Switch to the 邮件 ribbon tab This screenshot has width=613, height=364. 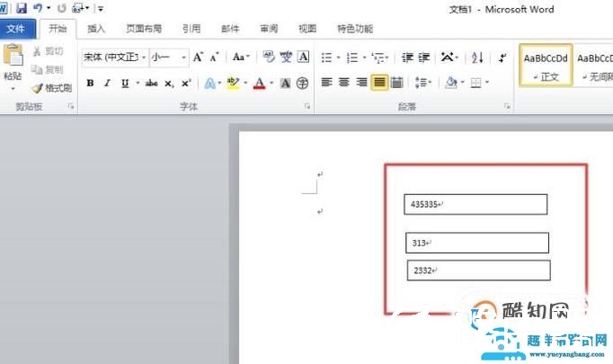(x=230, y=29)
